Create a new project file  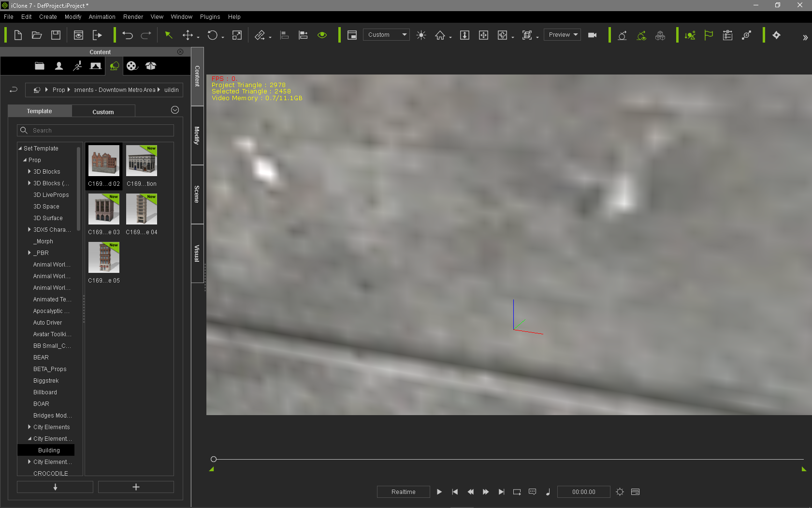point(18,35)
